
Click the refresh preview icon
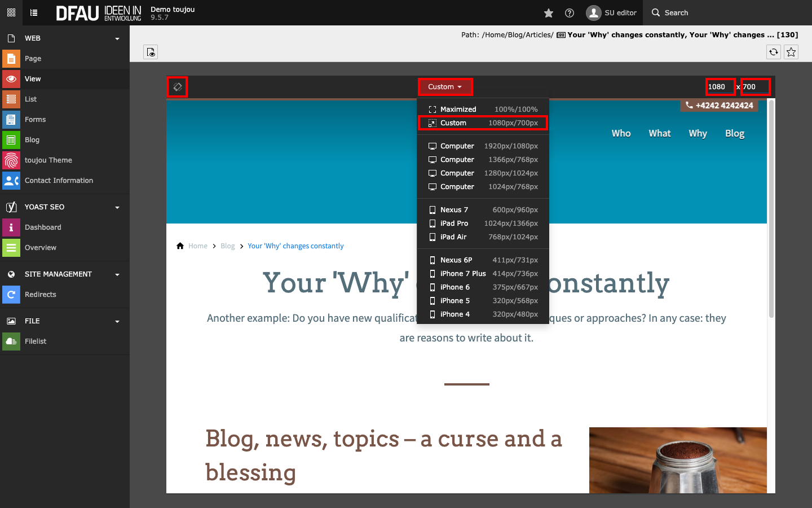[774, 52]
